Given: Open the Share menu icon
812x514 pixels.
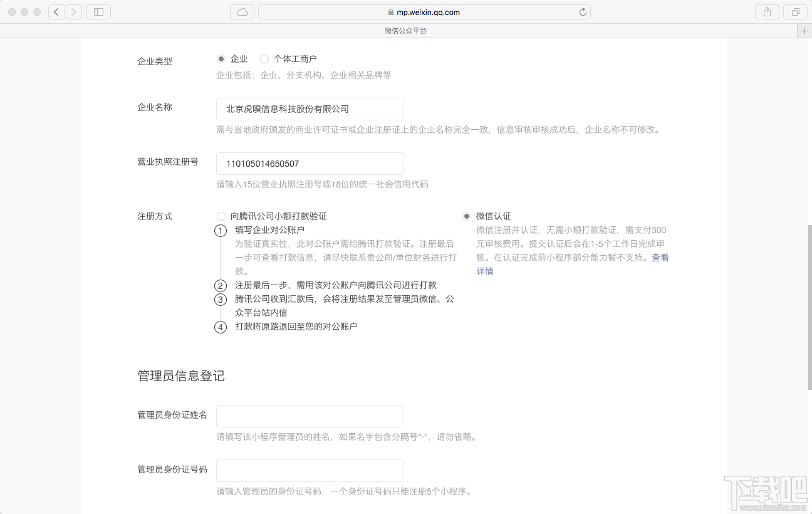Looking at the screenshot, I should (767, 11).
